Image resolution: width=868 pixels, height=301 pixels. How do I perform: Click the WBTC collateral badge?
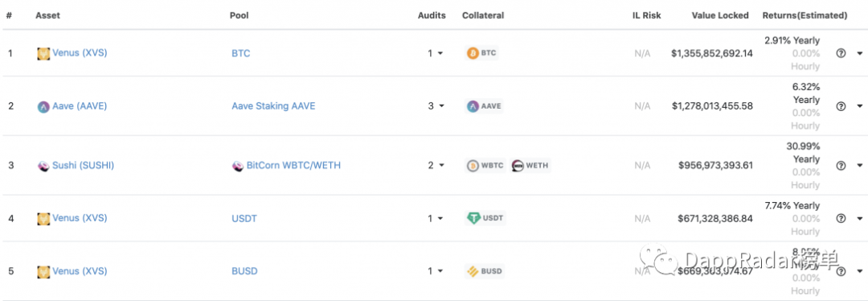tap(485, 165)
